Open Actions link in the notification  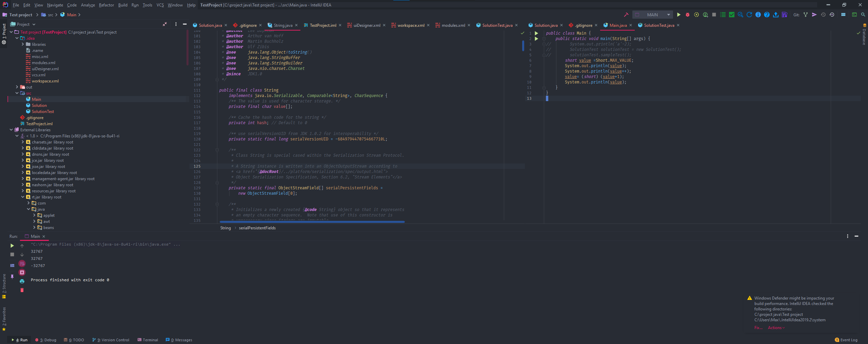pyautogui.click(x=776, y=327)
